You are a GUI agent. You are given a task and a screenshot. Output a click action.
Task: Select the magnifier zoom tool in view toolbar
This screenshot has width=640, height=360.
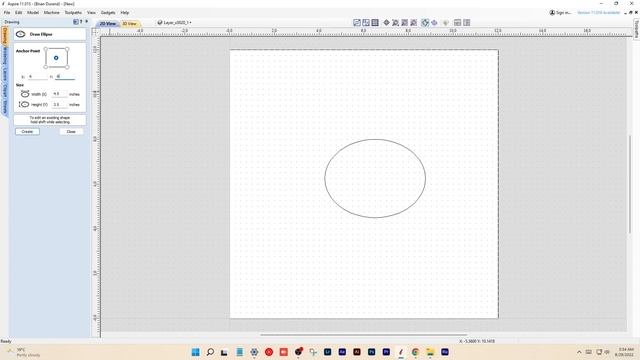pyautogui.click(x=395, y=23)
